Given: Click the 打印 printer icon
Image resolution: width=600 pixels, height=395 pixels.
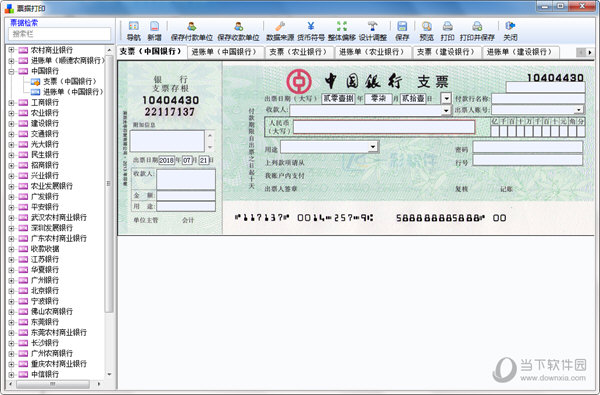Looking at the screenshot, I should (x=447, y=26).
